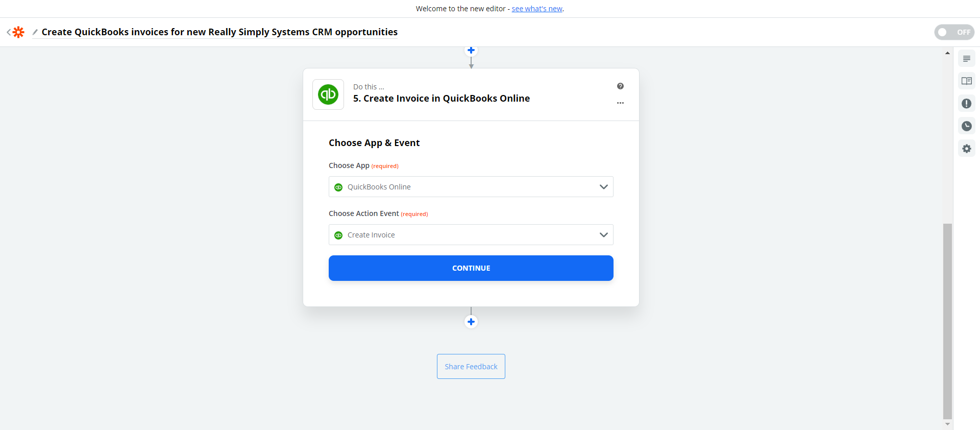Open advanced settings with the gear icon
Viewport: 980px width, 430px height.
967,148
